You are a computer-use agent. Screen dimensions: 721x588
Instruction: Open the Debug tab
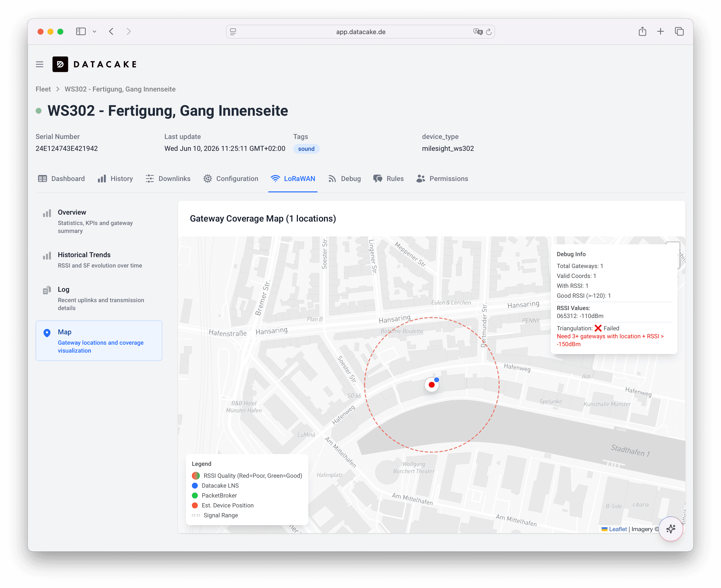(x=344, y=179)
